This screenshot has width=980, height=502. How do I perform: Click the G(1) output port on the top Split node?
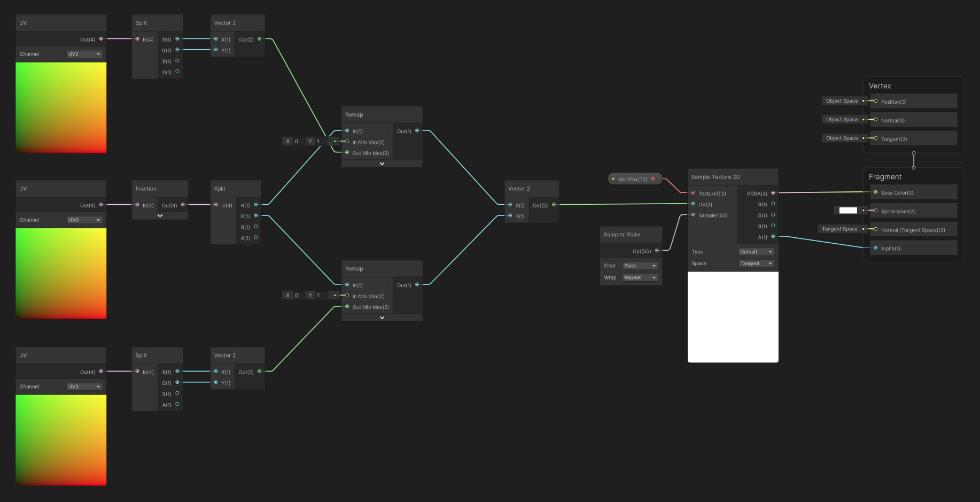177,50
